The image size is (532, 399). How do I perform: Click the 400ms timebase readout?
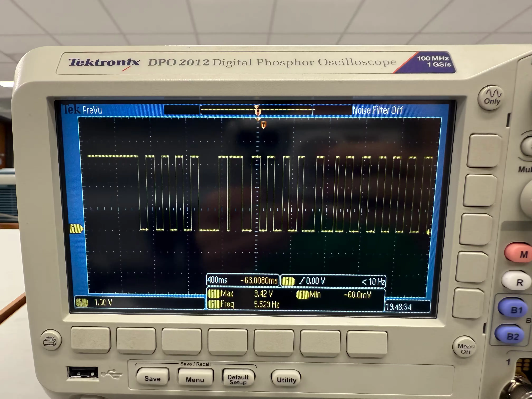point(217,280)
